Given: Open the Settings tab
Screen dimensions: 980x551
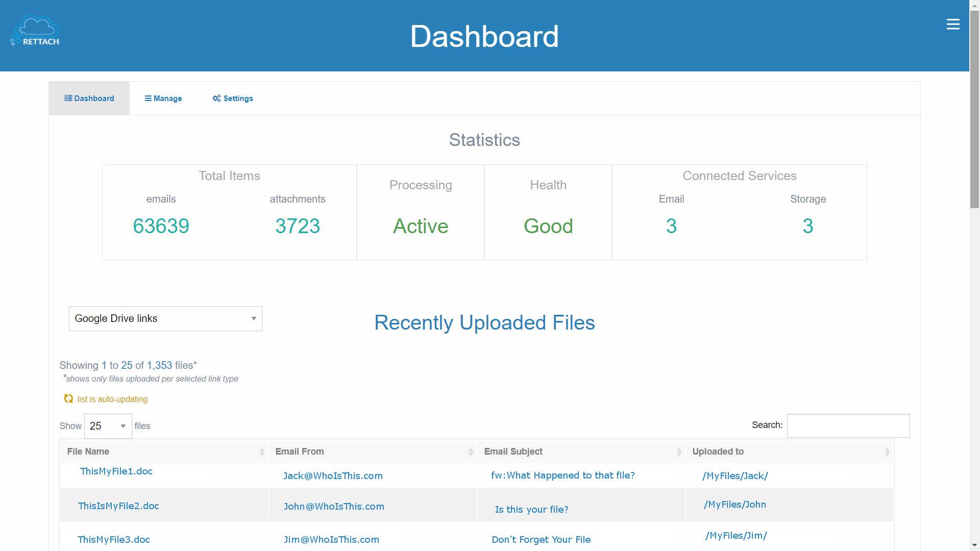Looking at the screenshot, I should [x=233, y=98].
